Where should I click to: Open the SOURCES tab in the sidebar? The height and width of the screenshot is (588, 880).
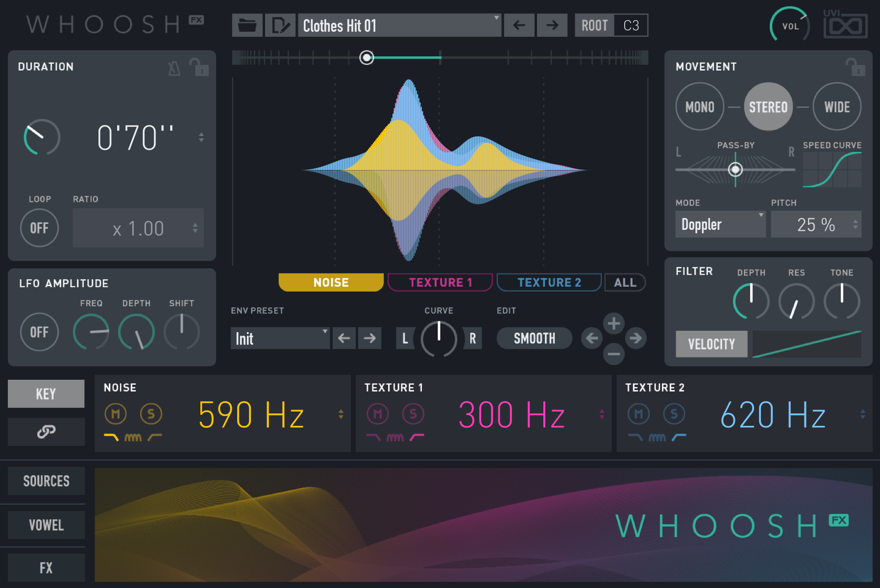pyautogui.click(x=46, y=481)
